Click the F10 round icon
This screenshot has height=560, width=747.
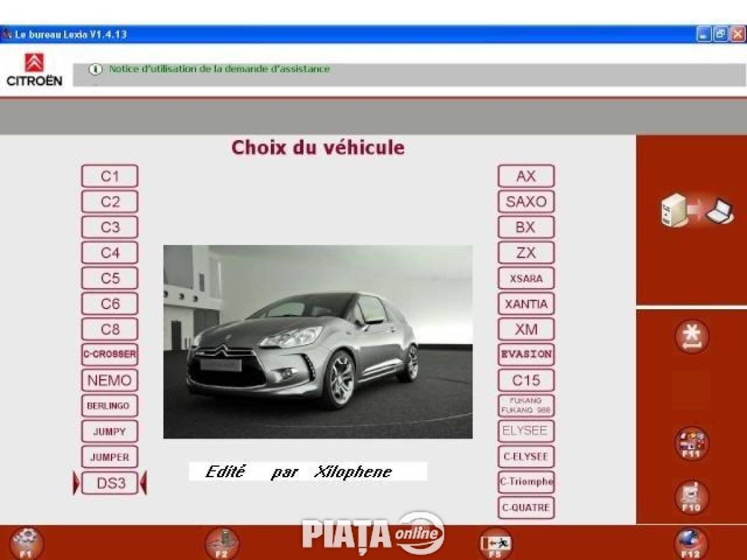[692, 497]
